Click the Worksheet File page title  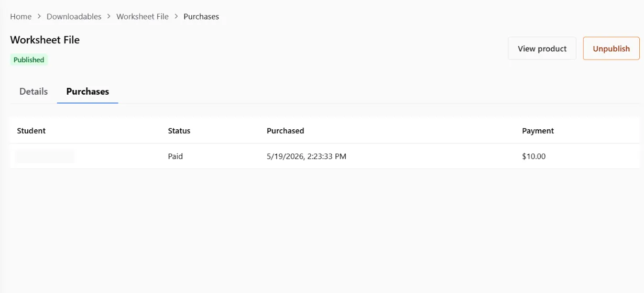45,40
